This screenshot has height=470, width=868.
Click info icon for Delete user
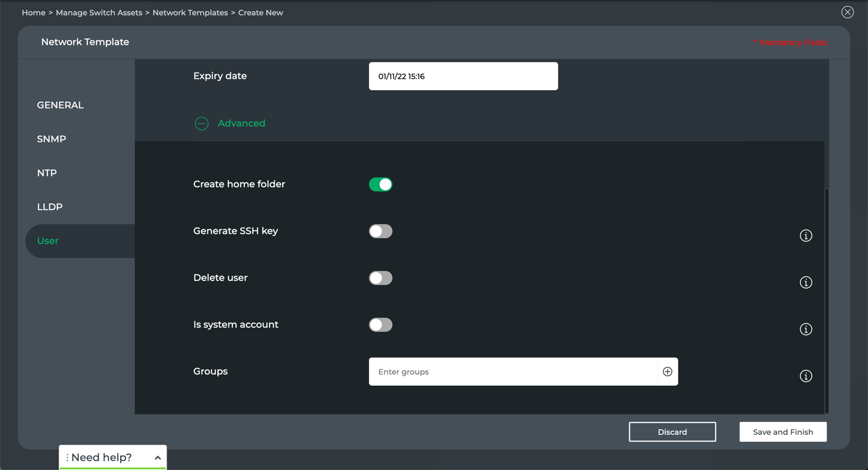(806, 283)
